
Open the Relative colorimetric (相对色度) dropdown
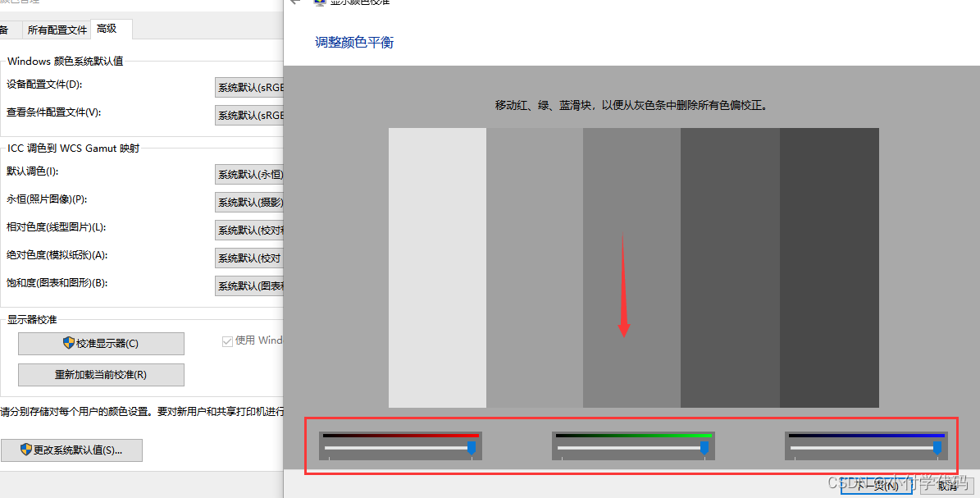point(249,231)
